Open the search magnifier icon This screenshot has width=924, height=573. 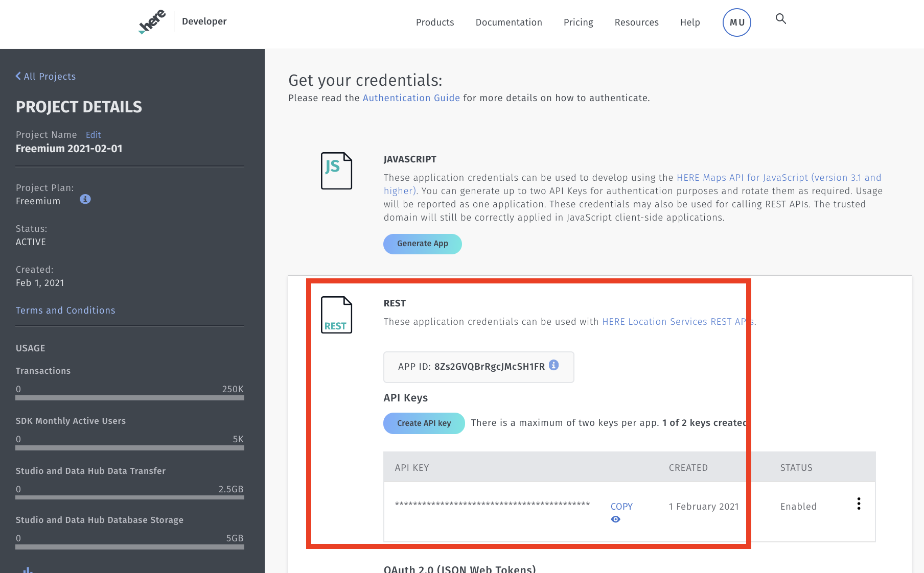coord(780,19)
